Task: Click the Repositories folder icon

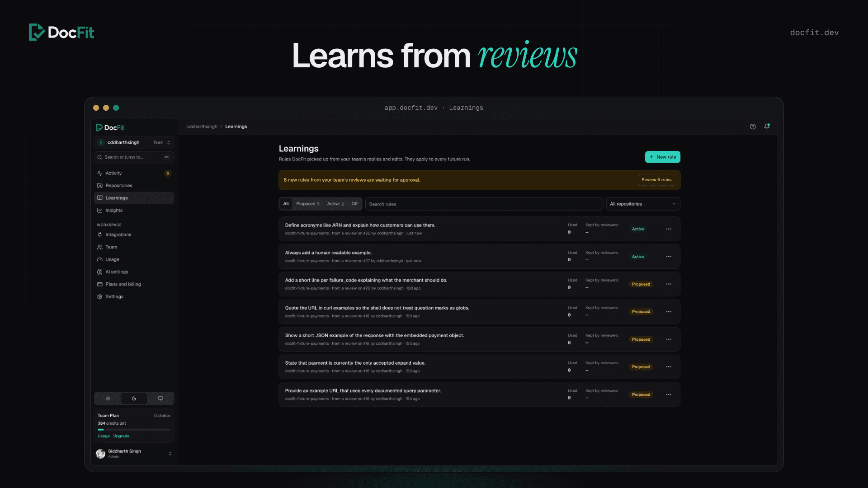Action: [100, 186]
